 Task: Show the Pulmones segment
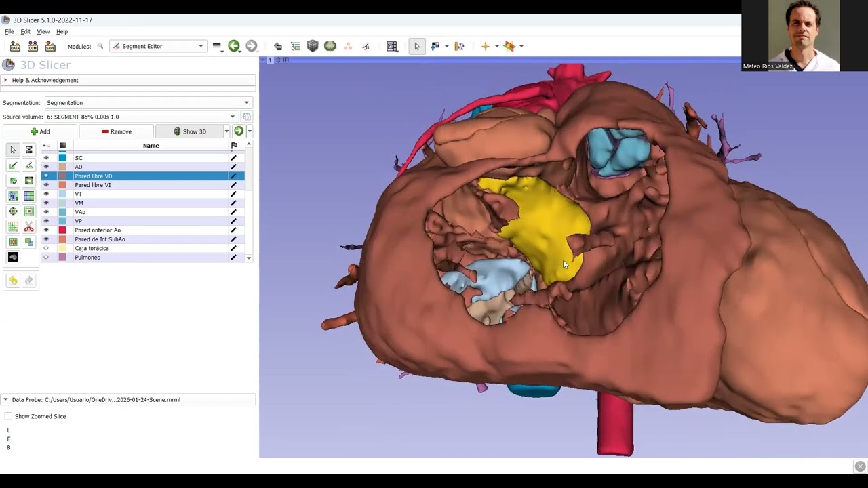pos(46,258)
